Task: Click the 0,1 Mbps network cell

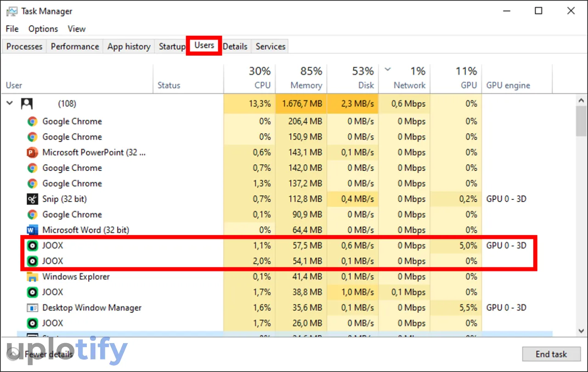Action: (404, 292)
